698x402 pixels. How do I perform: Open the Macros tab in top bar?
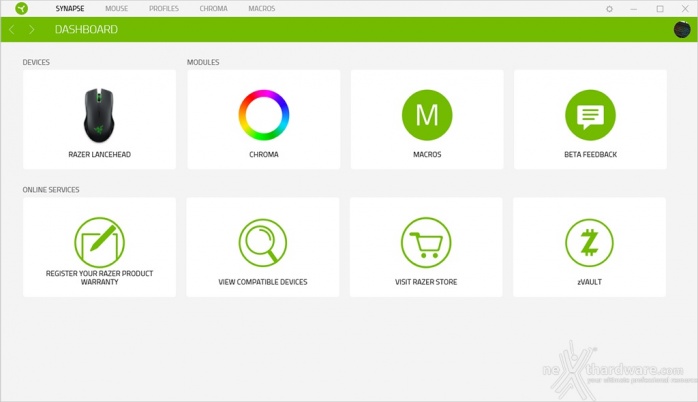(262, 8)
